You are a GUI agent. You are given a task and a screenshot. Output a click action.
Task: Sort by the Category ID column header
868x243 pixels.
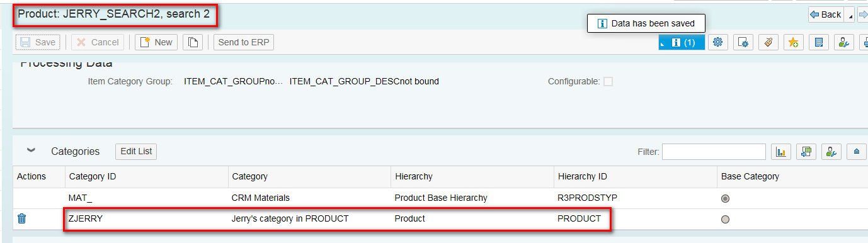(x=92, y=176)
